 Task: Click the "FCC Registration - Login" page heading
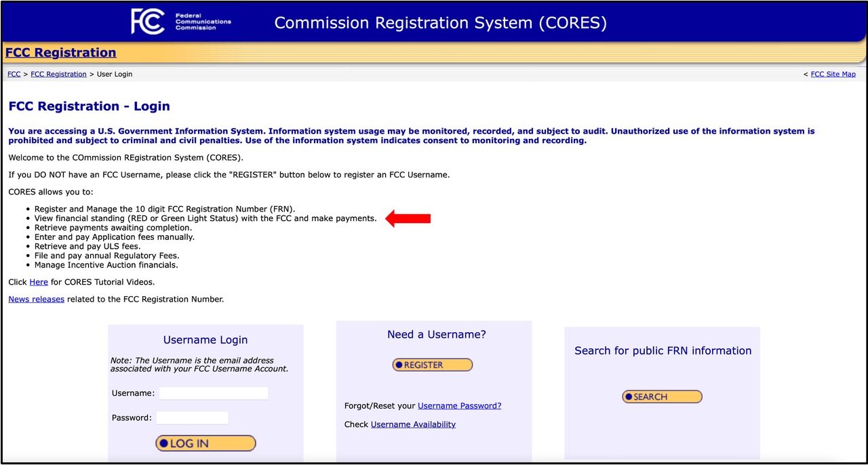[89, 106]
